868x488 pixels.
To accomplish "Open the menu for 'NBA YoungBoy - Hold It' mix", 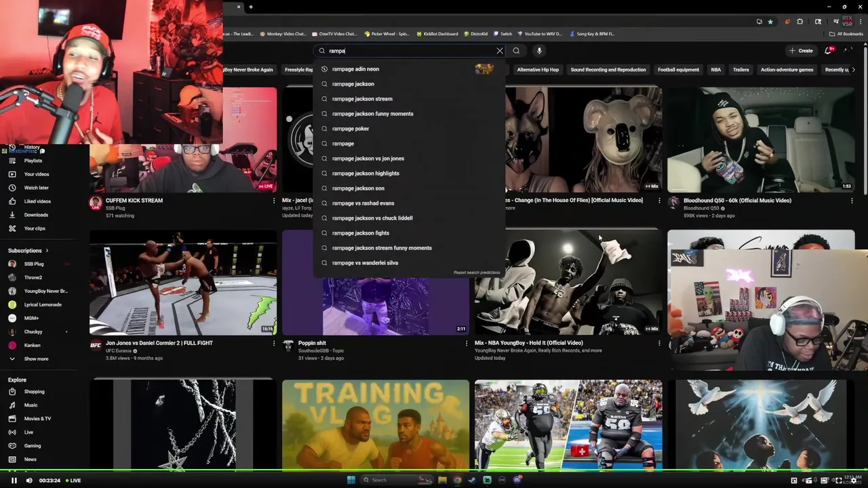I will click(659, 343).
